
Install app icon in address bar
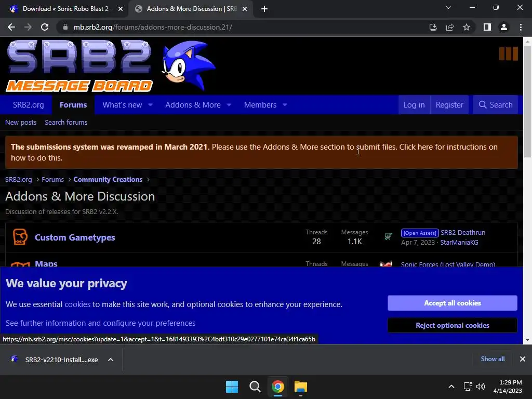point(433,27)
